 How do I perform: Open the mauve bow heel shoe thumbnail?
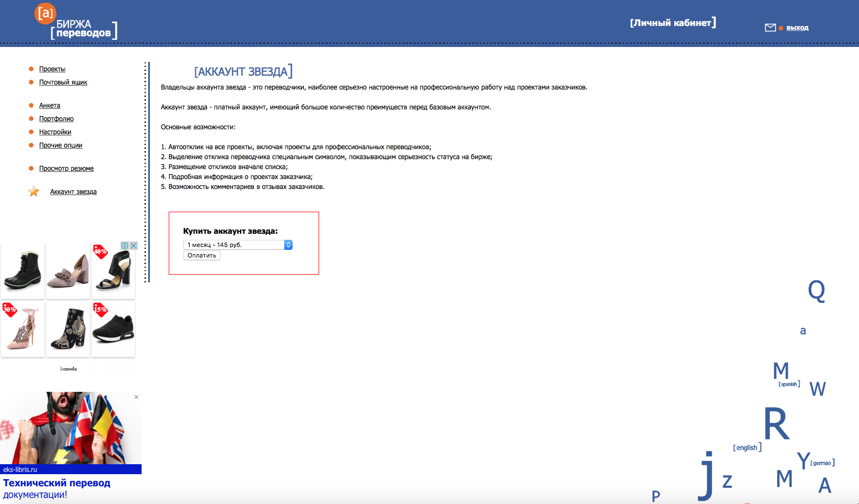click(x=68, y=271)
